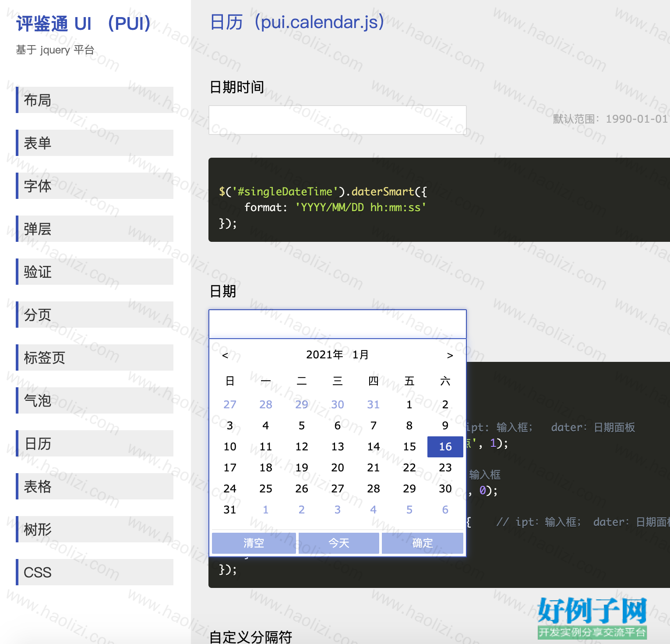Select day 26 in calendar

click(302, 488)
